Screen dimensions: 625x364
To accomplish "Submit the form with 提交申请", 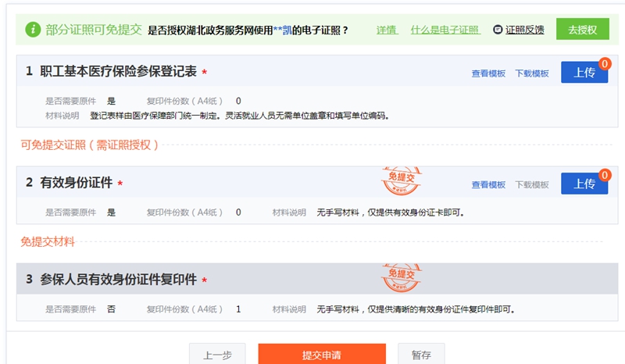I will [x=322, y=354].
